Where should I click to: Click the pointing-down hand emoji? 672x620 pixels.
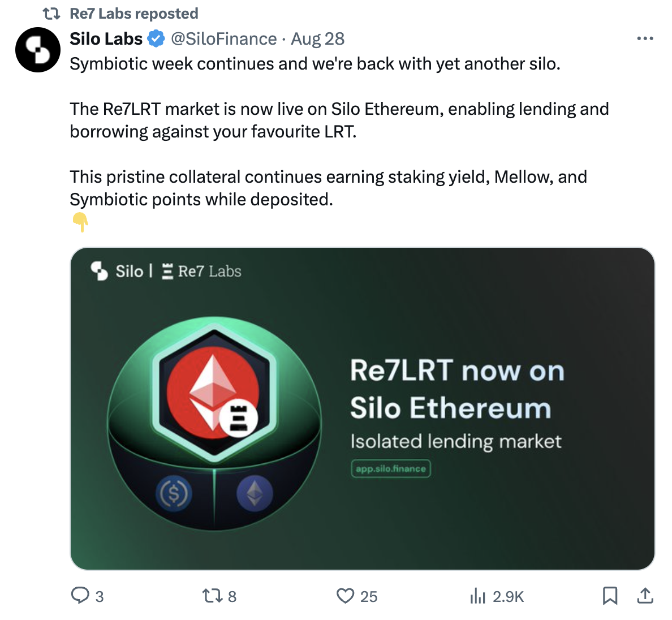pos(81,222)
